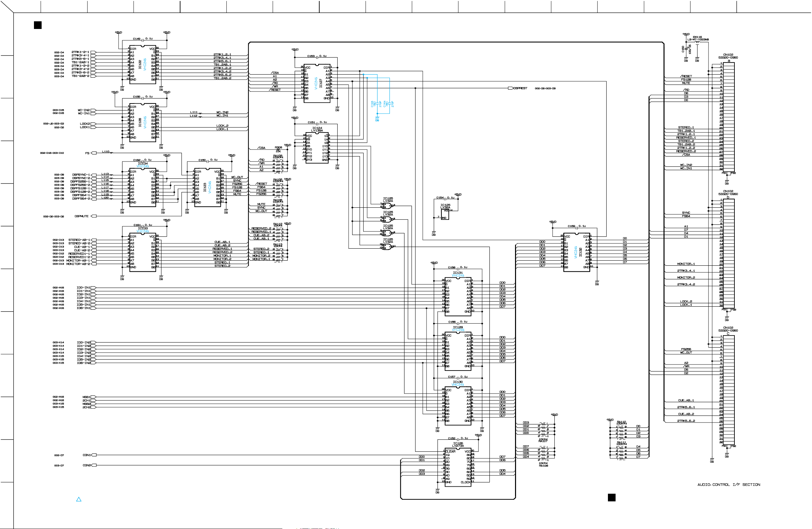Click the DSPREST output port symbol
812x529 pixels.
click(510, 88)
